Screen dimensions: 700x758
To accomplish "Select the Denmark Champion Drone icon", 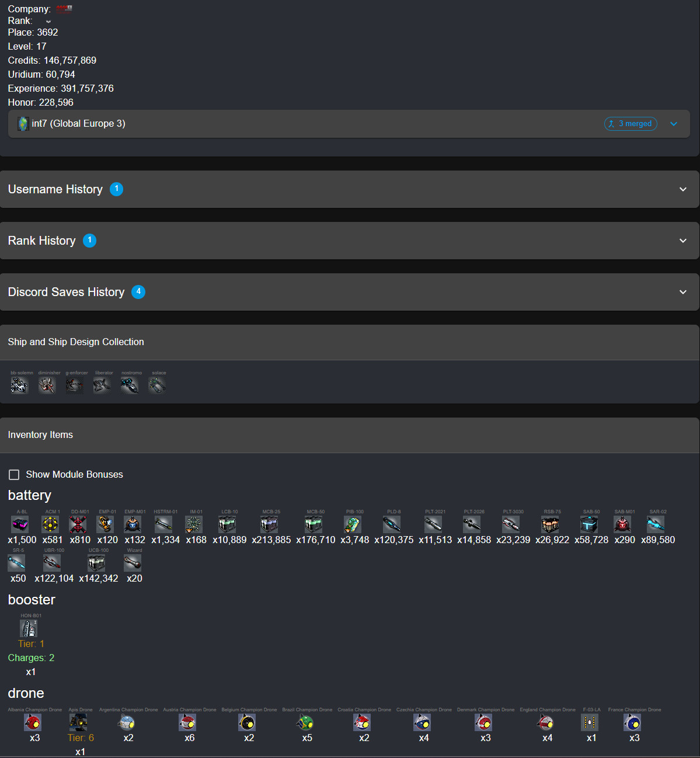I will pyautogui.click(x=483, y=722).
